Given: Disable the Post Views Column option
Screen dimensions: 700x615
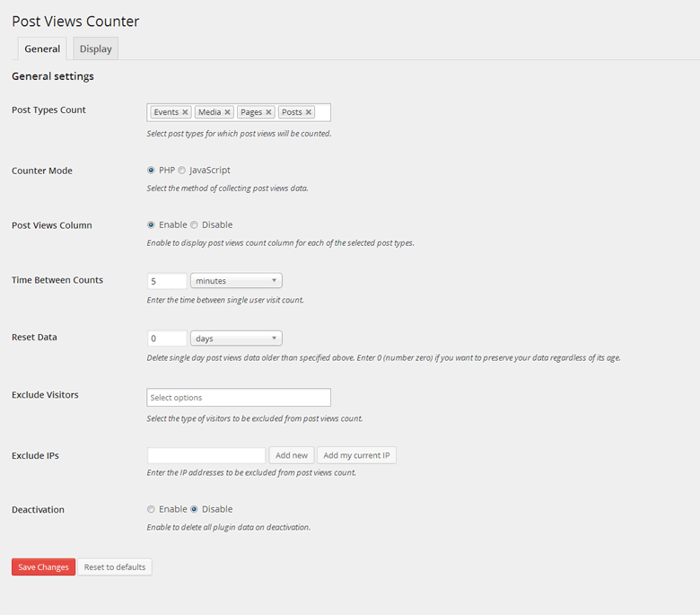Looking at the screenshot, I should pos(195,224).
